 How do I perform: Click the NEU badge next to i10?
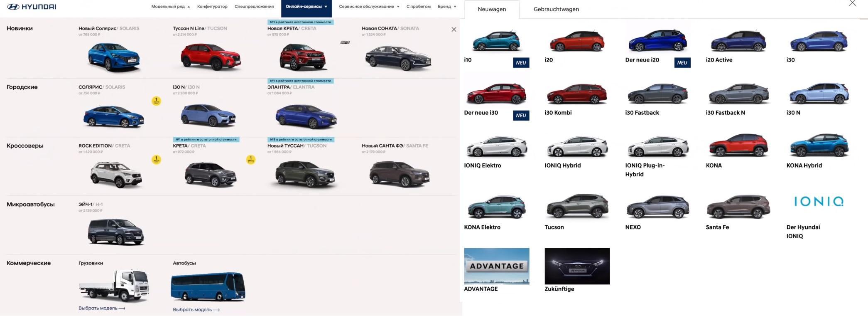pyautogui.click(x=520, y=63)
